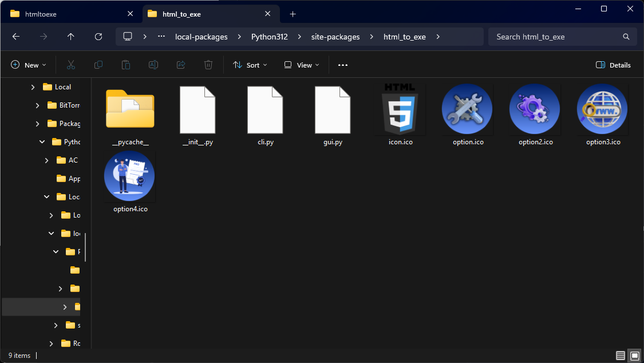Click the Rename icon in the toolbar

(153, 65)
